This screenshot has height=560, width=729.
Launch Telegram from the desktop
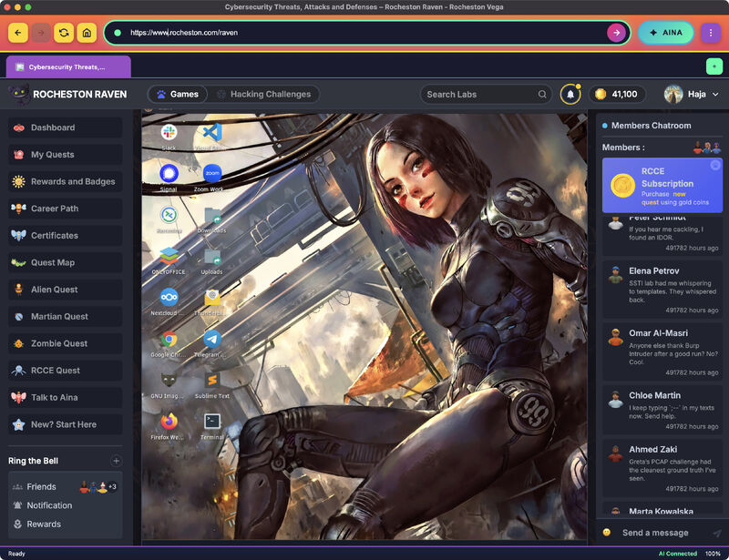(212, 341)
